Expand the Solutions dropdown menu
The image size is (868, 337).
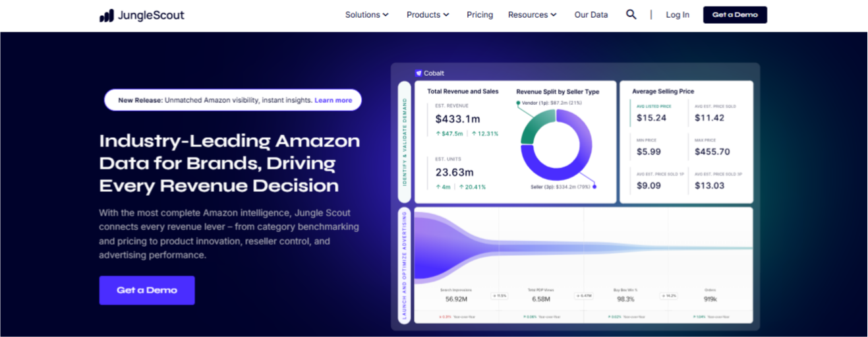[367, 15]
